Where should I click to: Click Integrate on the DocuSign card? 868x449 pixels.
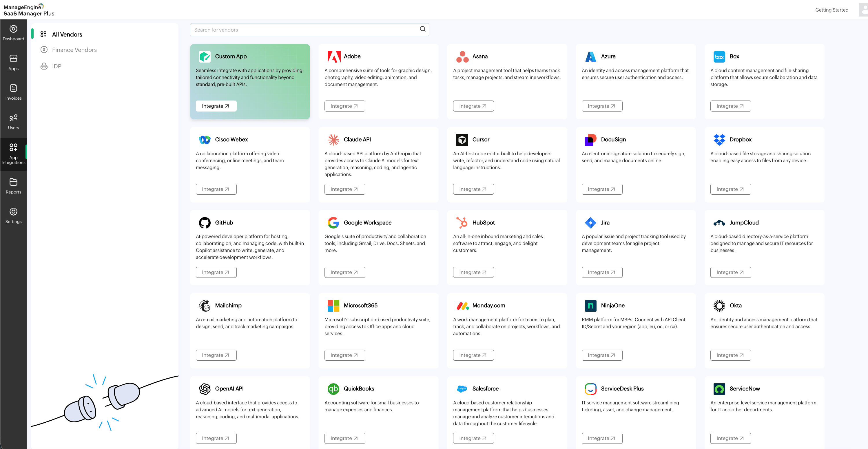click(602, 189)
